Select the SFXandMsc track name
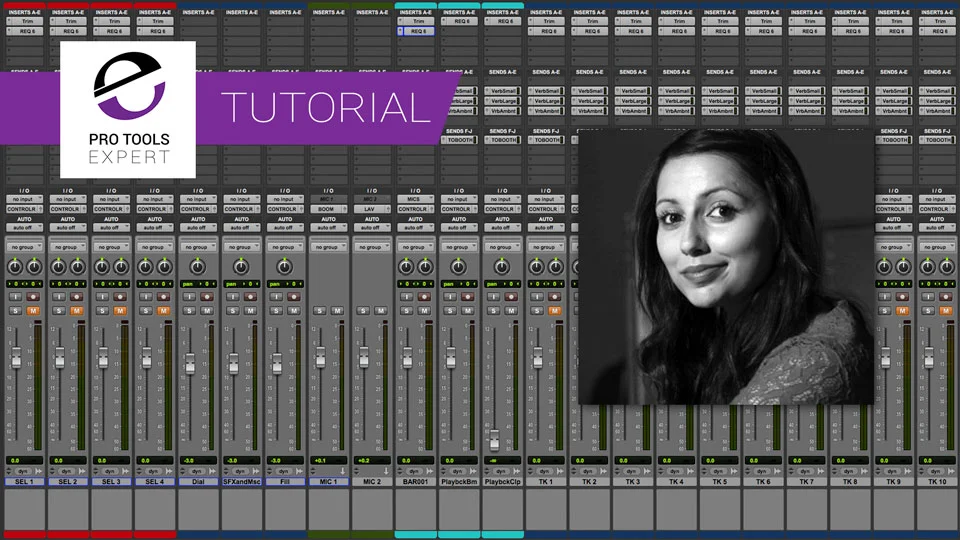This screenshot has height=540, width=960. point(242,482)
